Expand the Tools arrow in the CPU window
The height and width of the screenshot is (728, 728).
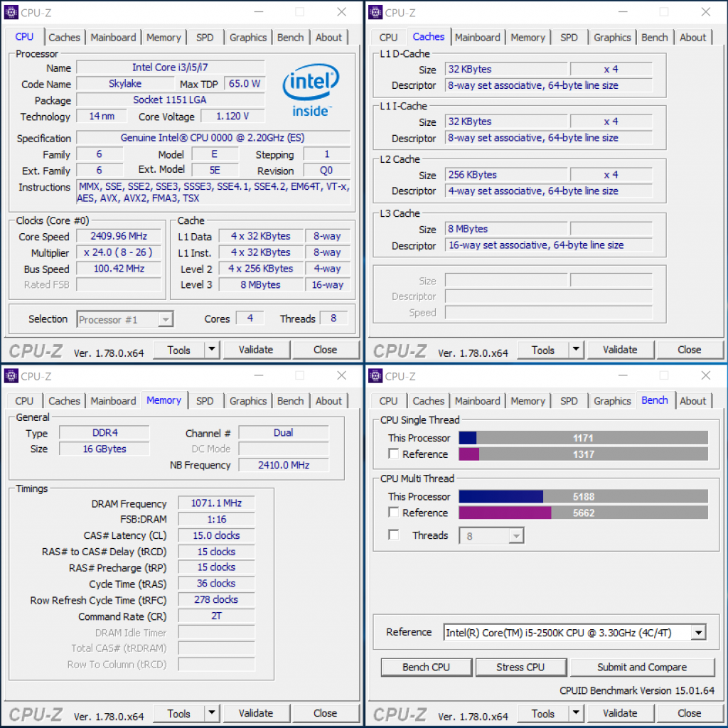pos(212,350)
